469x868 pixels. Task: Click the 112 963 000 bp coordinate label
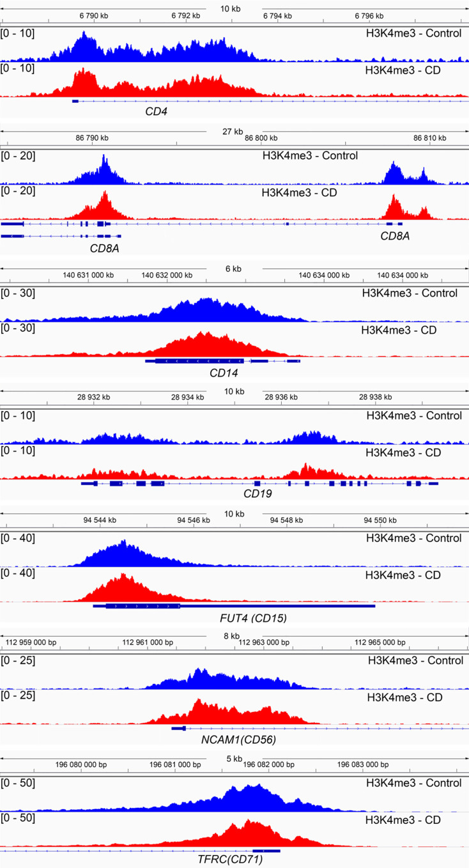point(263,642)
